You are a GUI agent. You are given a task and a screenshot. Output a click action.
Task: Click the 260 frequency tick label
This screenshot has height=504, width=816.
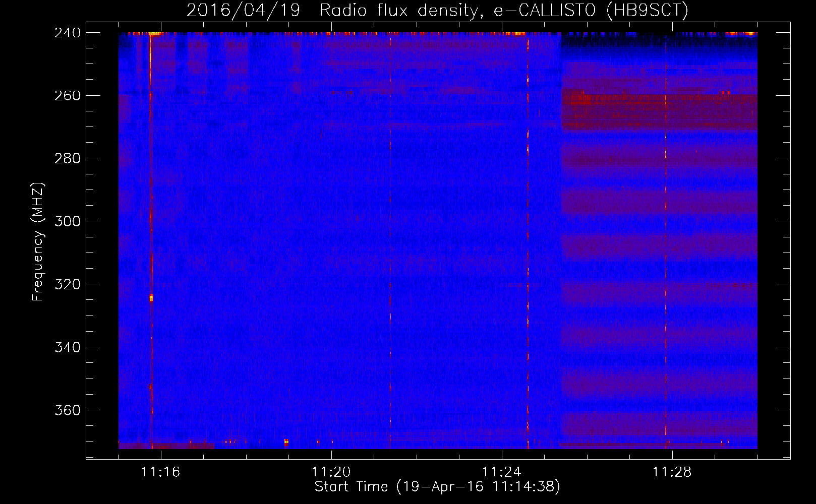(68, 96)
